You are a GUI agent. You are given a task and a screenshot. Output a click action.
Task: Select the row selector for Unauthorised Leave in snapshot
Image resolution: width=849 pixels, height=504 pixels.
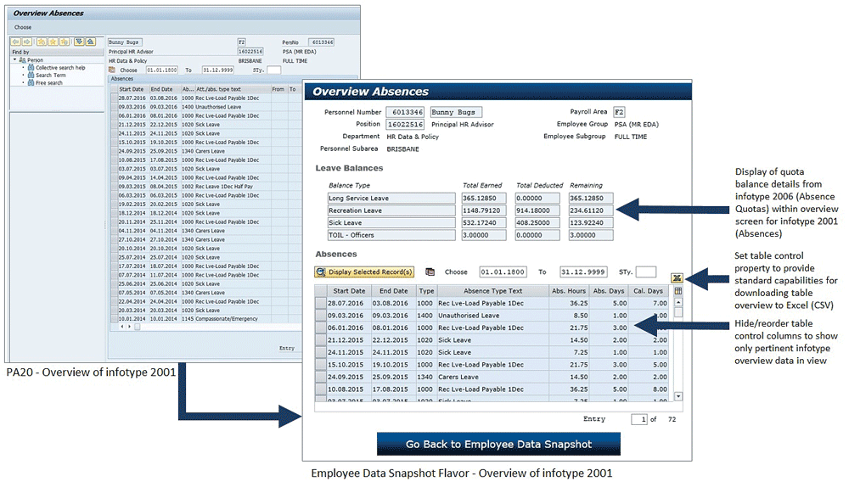pos(321,315)
